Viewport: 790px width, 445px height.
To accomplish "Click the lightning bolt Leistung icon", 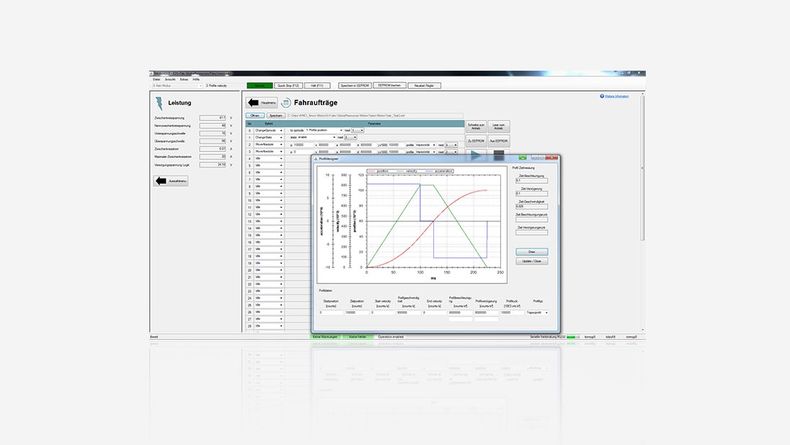I will click(x=159, y=102).
